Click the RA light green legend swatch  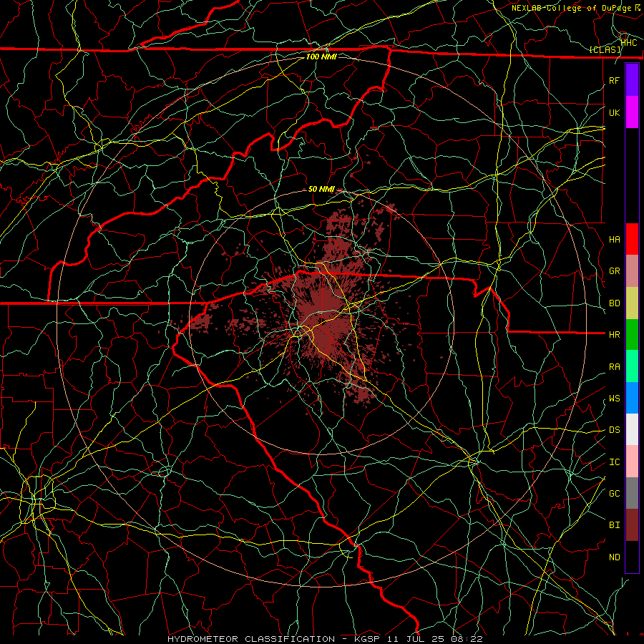[x=632, y=366]
